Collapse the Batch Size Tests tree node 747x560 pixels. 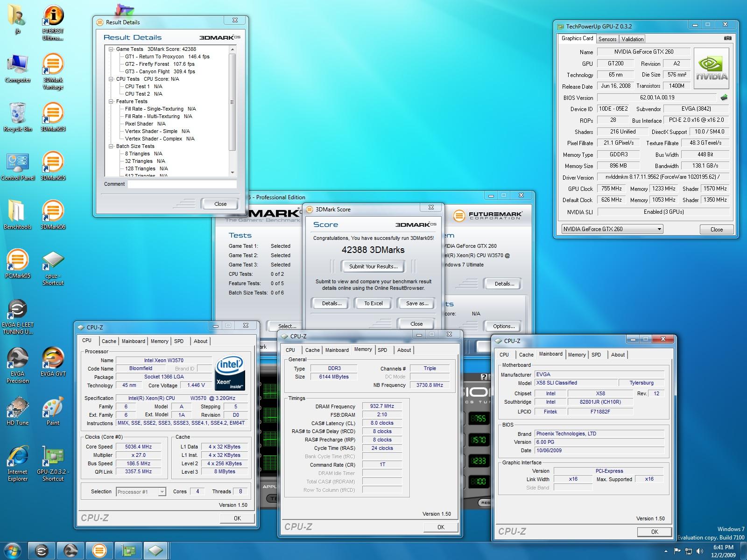pos(111,146)
